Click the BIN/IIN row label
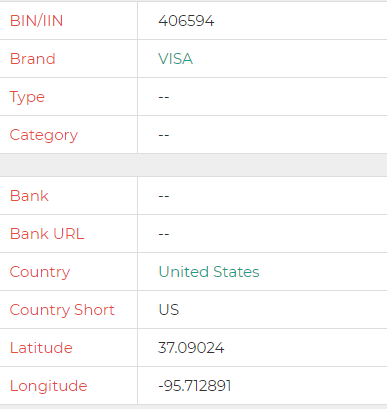Image resolution: width=387 pixels, height=409 pixels. [36, 21]
